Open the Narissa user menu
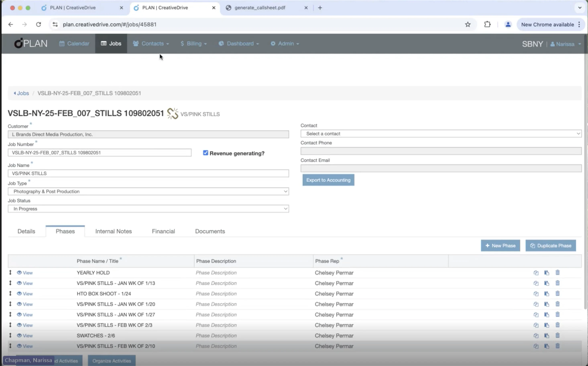 tap(565, 44)
